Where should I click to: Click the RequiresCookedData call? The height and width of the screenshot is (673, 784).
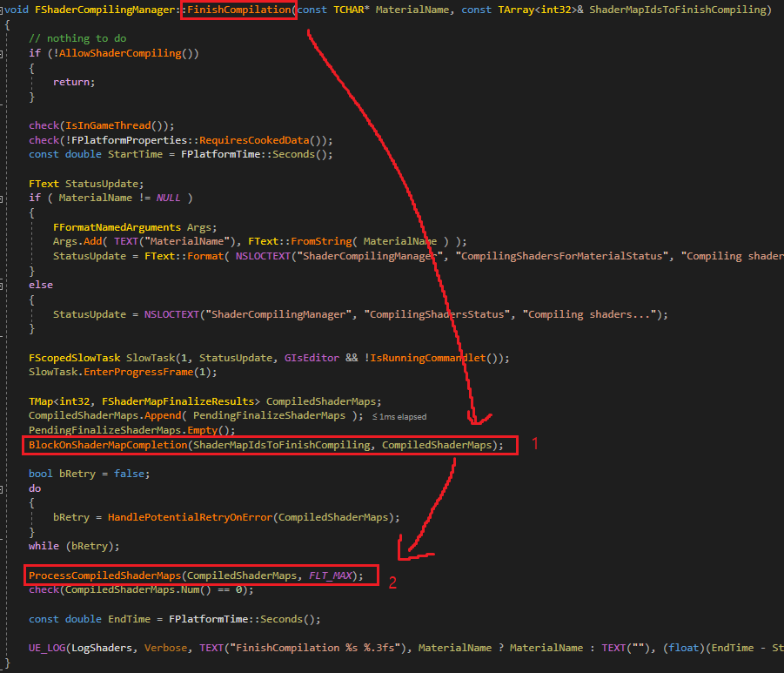click(x=254, y=140)
